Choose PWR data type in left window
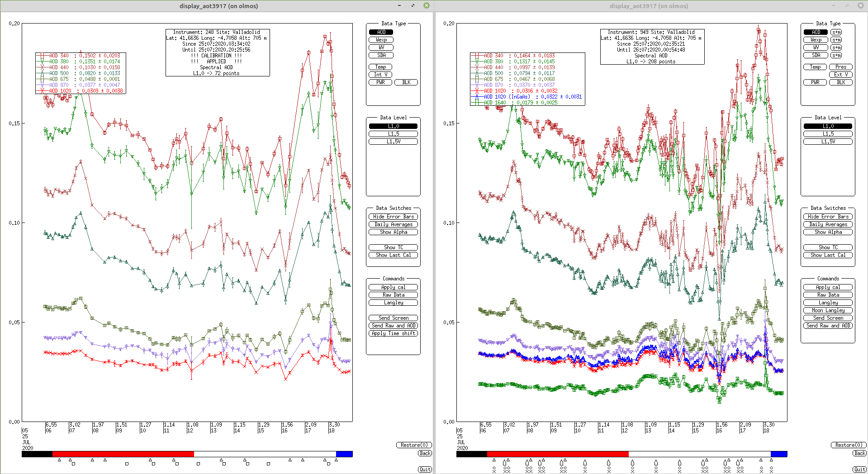The image size is (868, 474). (380, 82)
